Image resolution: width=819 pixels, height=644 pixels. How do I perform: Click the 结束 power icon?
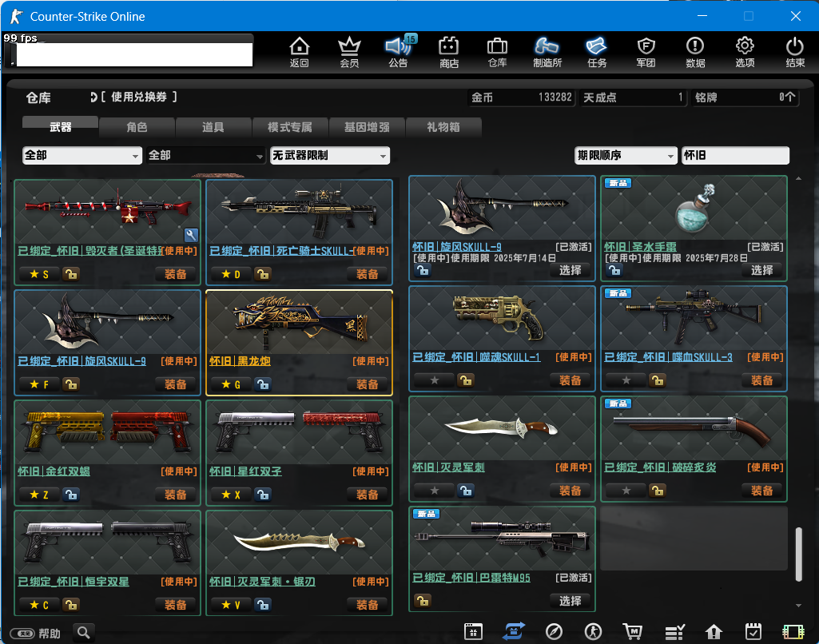coord(795,52)
